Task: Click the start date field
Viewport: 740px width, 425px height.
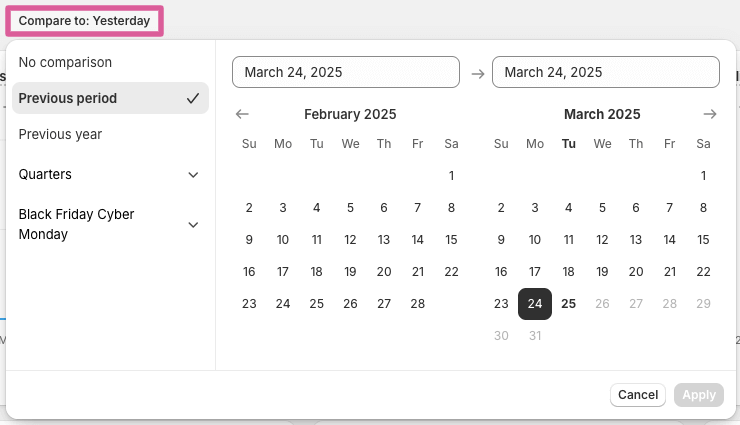Action: click(345, 72)
